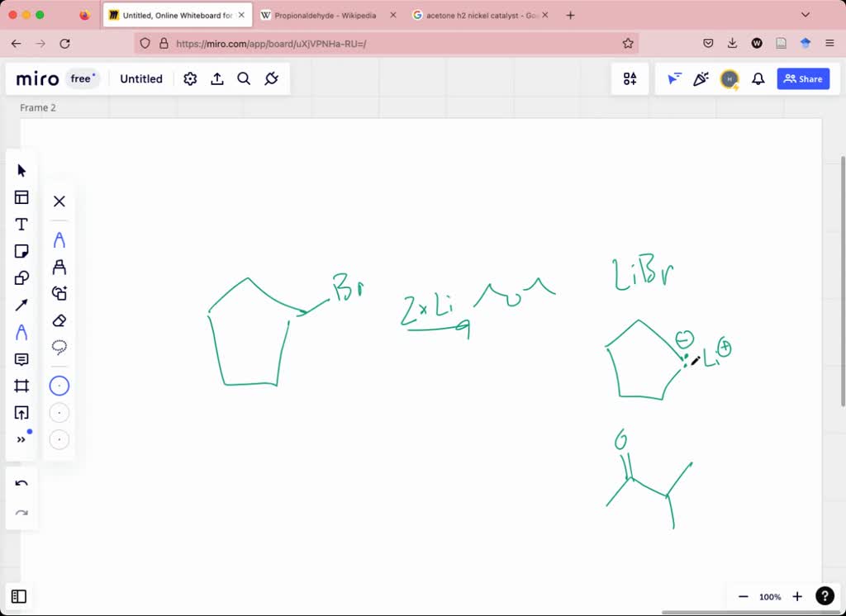This screenshot has width=846, height=616.
Task: Select the Text tool
Action: click(x=21, y=224)
